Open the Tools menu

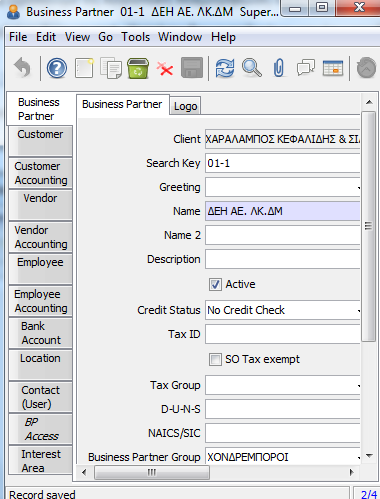(x=135, y=37)
